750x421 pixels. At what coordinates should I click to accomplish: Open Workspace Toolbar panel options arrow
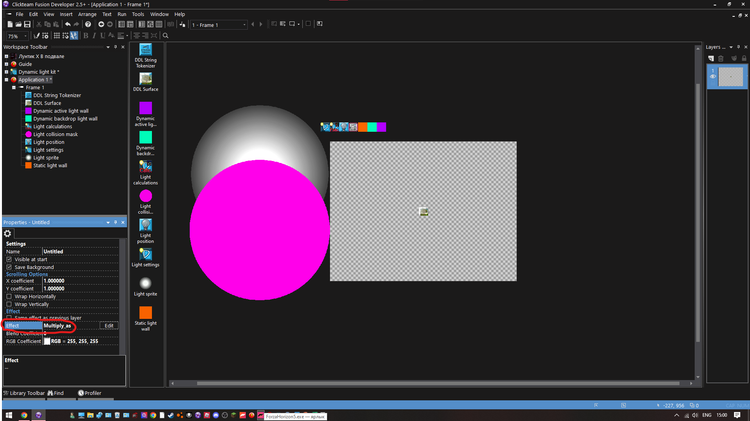(x=108, y=47)
